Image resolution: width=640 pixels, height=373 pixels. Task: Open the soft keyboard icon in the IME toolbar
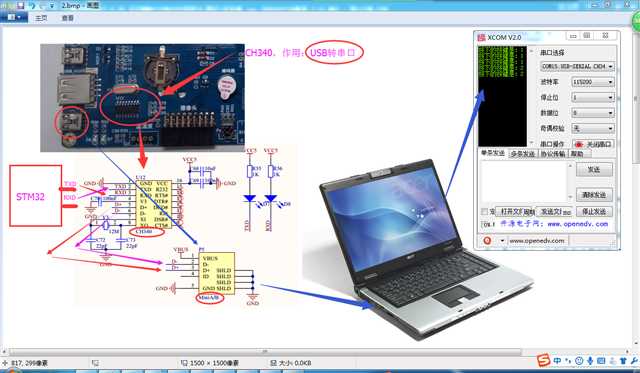[601, 361]
